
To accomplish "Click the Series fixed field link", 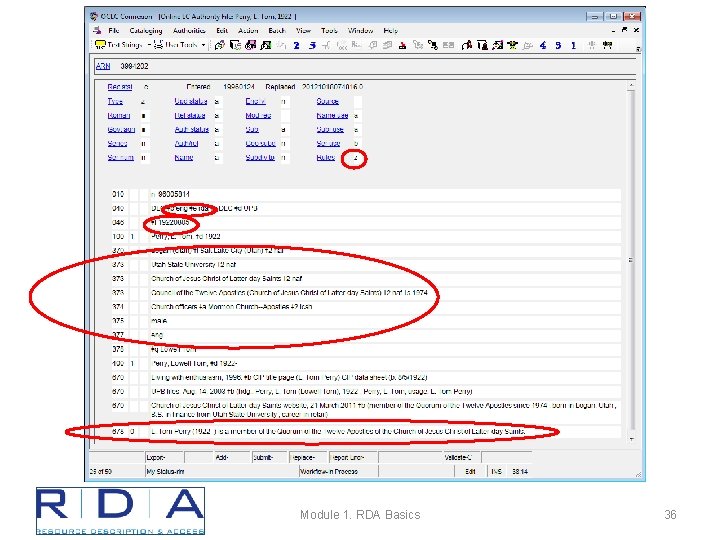I will point(117,144).
